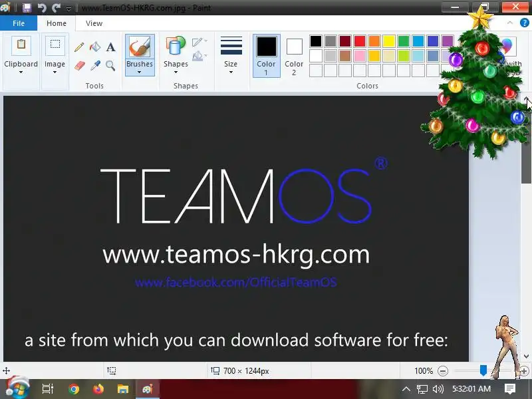Pick the indigo color swatch

point(433,41)
